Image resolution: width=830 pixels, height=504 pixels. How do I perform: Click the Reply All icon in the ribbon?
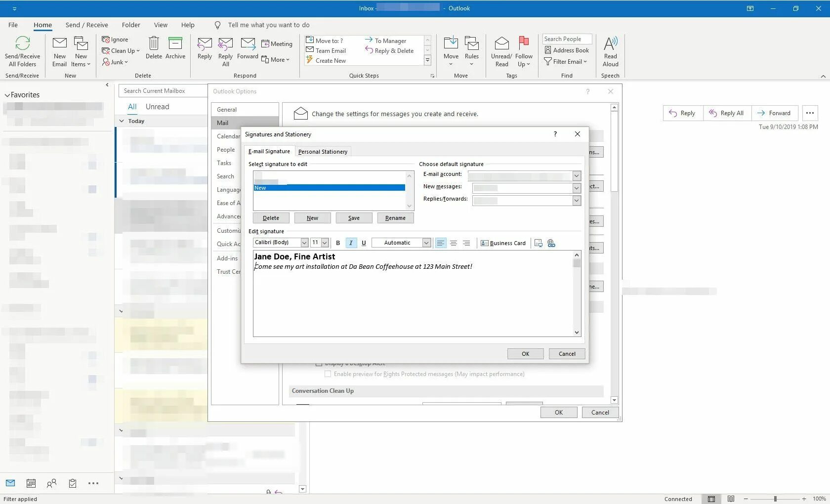225,43
